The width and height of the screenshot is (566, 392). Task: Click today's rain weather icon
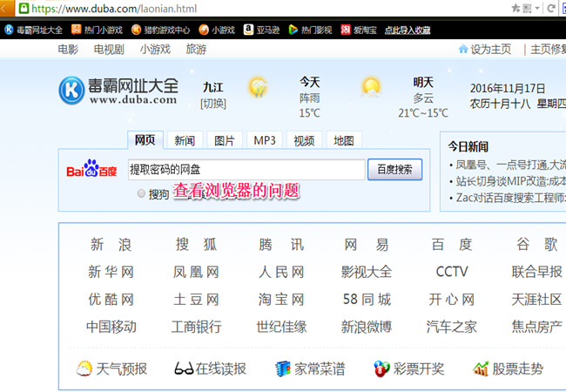(258, 87)
